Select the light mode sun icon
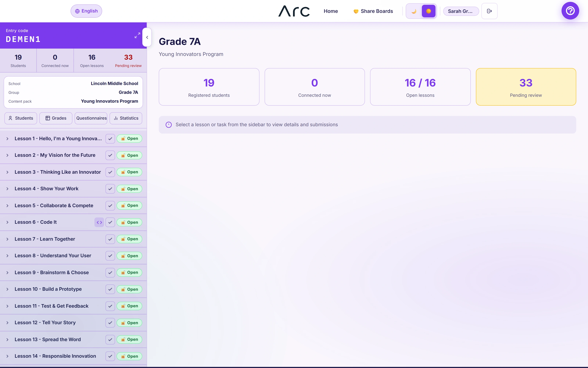The image size is (588, 368). (x=428, y=11)
